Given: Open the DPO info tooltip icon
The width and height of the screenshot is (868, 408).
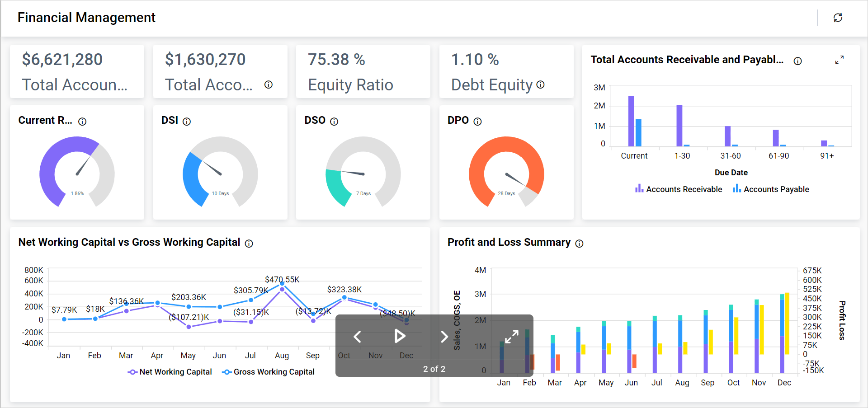Looking at the screenshot, I should click(477, 122).
